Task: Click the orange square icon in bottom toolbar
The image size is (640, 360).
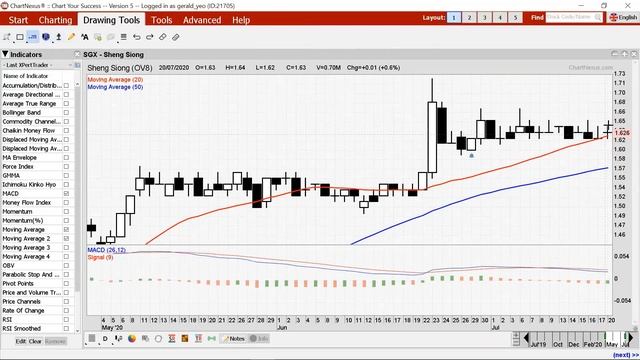Action: (185, 338)
